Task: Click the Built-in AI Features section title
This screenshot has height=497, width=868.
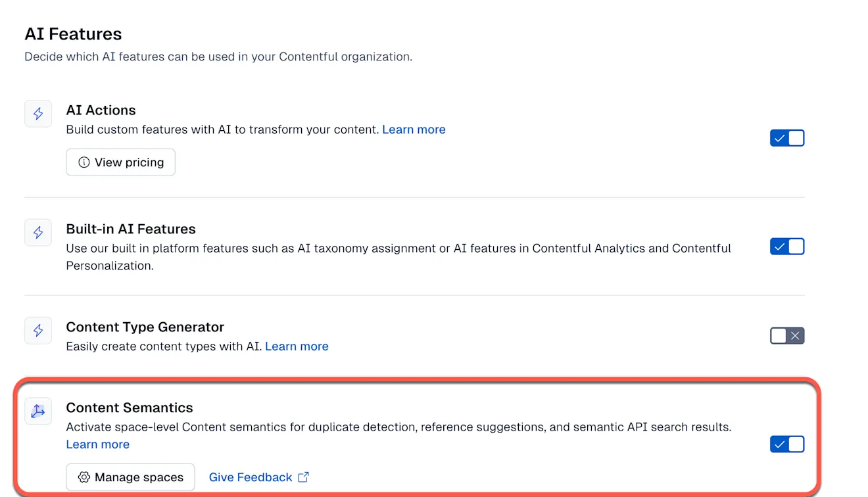Action: click(131, 229)
